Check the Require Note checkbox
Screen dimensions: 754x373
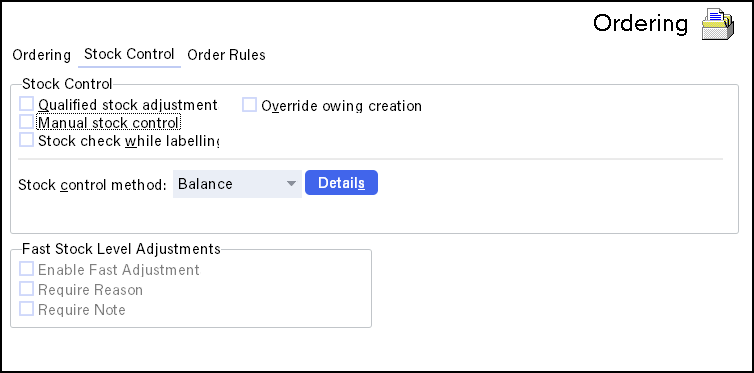point(26,309)
